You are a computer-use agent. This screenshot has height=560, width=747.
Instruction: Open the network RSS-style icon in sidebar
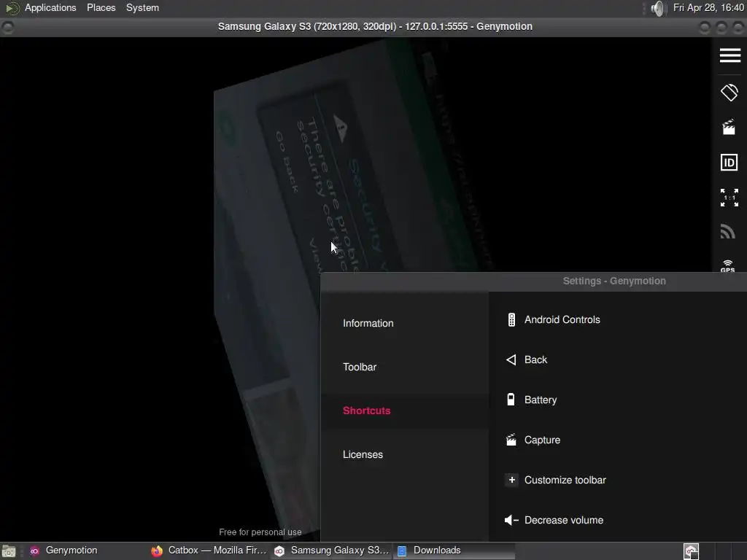tap(727, 231)
